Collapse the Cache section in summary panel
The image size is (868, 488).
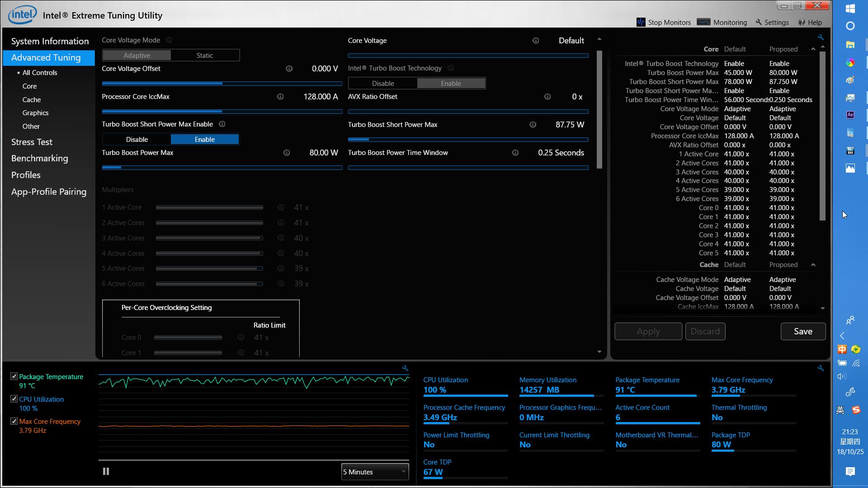813,265
